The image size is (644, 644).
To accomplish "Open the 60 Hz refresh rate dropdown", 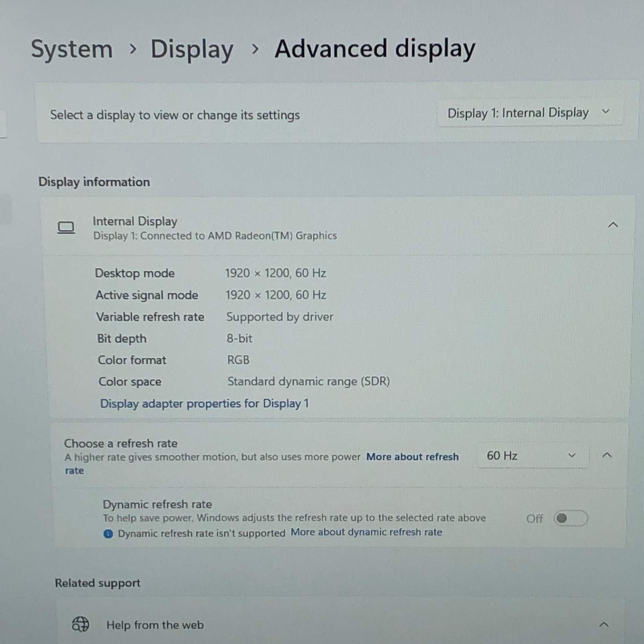I will point(532,455).
